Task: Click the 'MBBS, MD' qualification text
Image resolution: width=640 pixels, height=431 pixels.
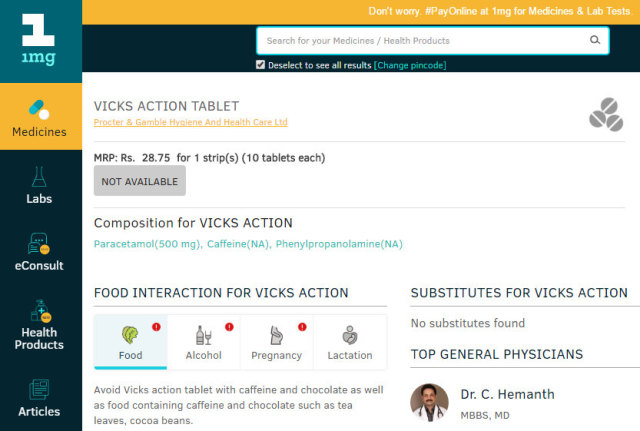Action: tap(485, 415)
